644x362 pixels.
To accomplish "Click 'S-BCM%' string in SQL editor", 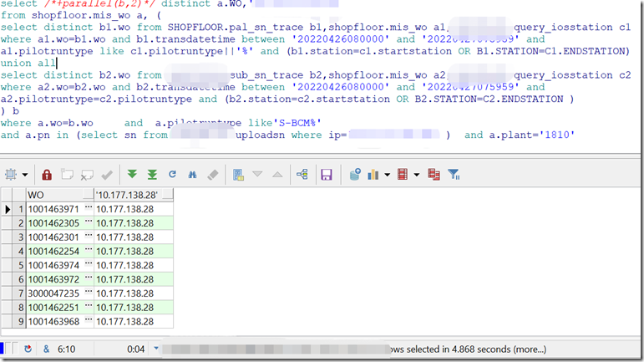I will tap(297, 123).
